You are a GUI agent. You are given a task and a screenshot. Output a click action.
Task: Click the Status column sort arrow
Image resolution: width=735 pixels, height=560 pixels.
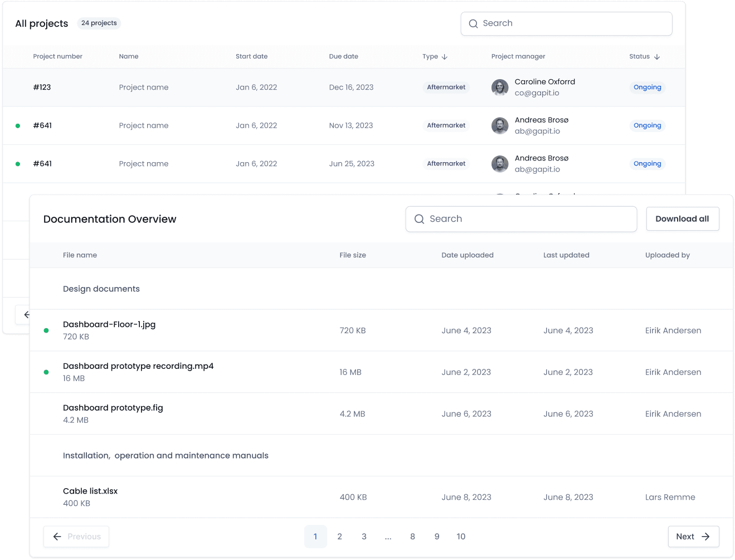pyautogui.click(x=657, y=57)
